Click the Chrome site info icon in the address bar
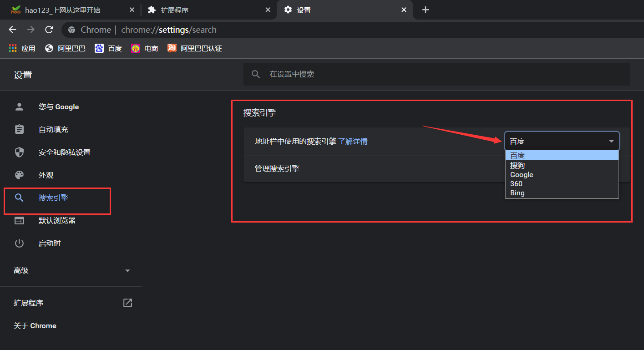The height and width of the screenshot is (350, 644). (71, 30)
